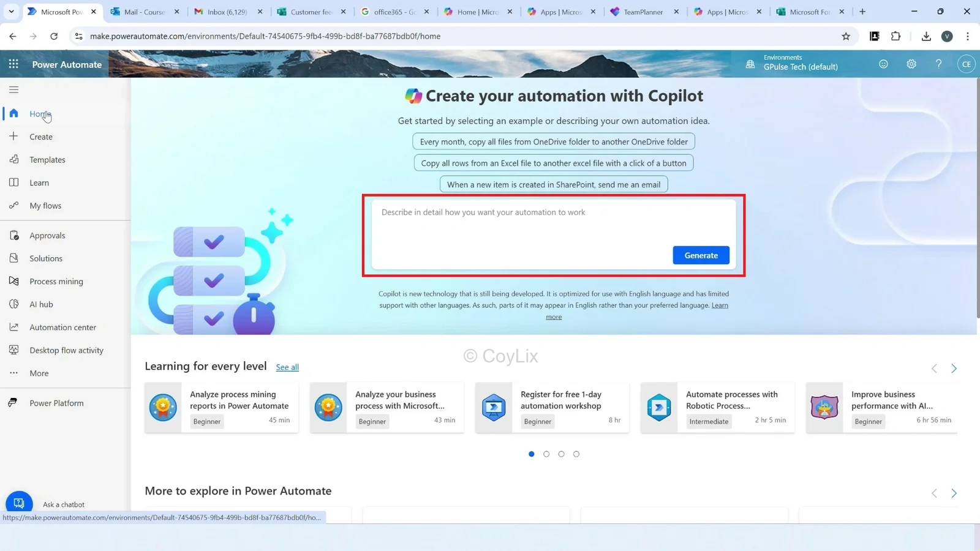Click the Process mining sidebar icon

(13, 281)
